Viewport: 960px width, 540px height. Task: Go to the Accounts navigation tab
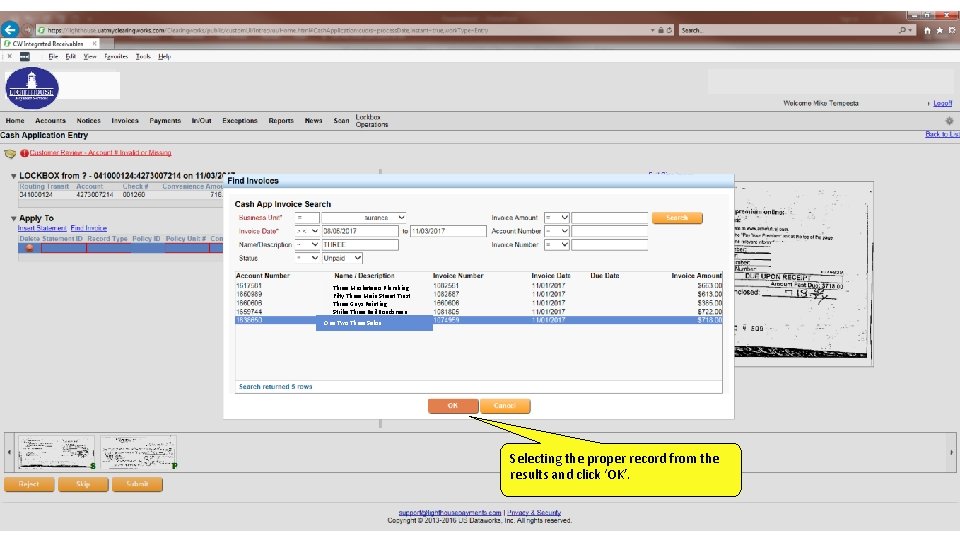click(x=50, y=121)
